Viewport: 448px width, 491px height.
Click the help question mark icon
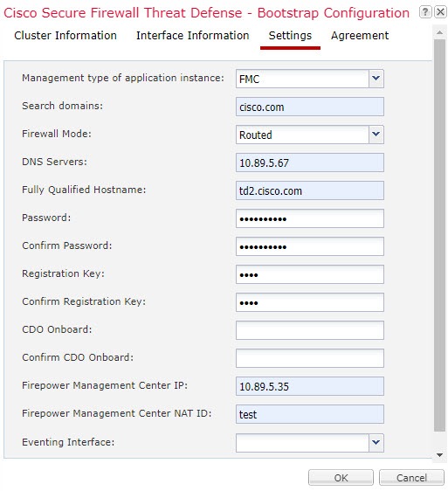424,12
